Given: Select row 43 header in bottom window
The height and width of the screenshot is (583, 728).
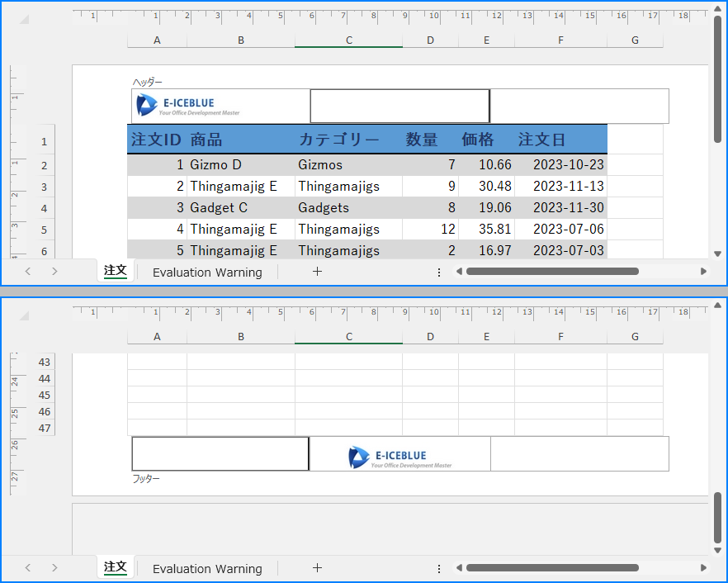Looking at the screenshot, I should click(44, 362).
